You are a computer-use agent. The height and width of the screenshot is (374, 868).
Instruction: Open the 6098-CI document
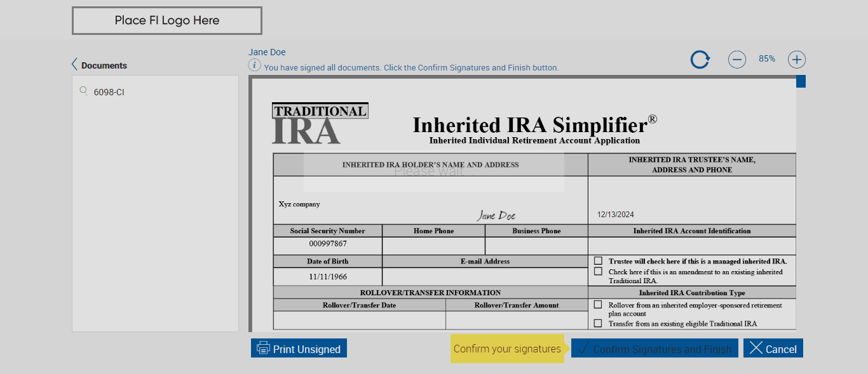tap(109, 92)
